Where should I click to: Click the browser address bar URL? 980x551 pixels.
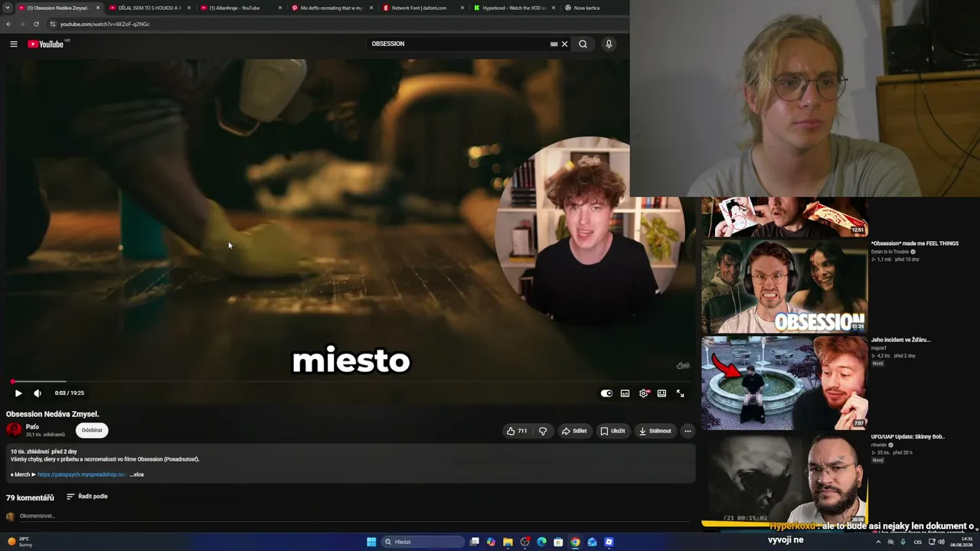point(105,24)
